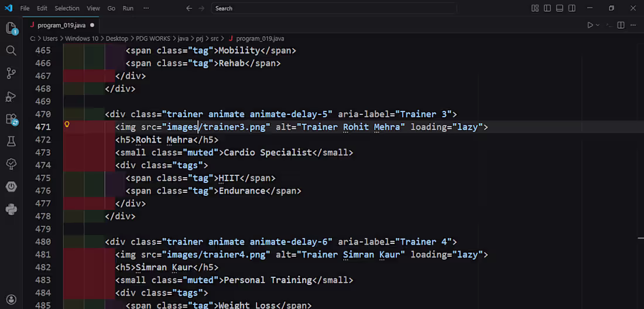Click the java breadcrumb segment
This screenshot has width=644, height=309.
coord(183,38)
